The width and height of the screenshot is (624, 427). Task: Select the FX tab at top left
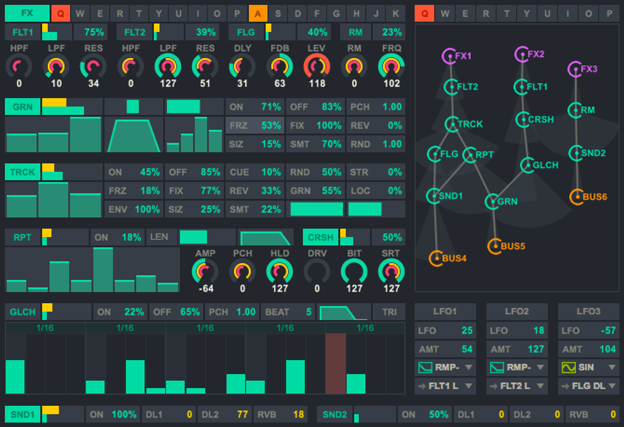26,13
